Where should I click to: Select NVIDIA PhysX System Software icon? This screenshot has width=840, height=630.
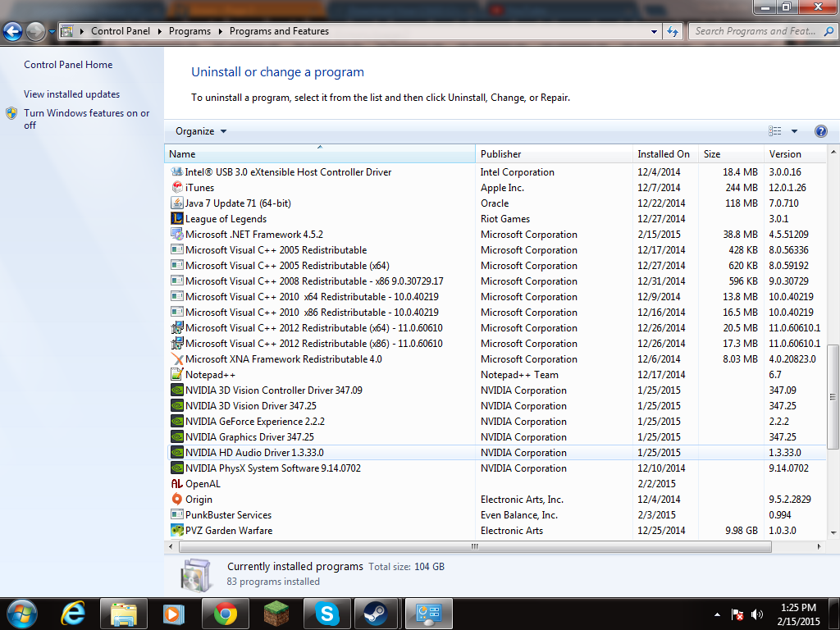click(177, 468)
